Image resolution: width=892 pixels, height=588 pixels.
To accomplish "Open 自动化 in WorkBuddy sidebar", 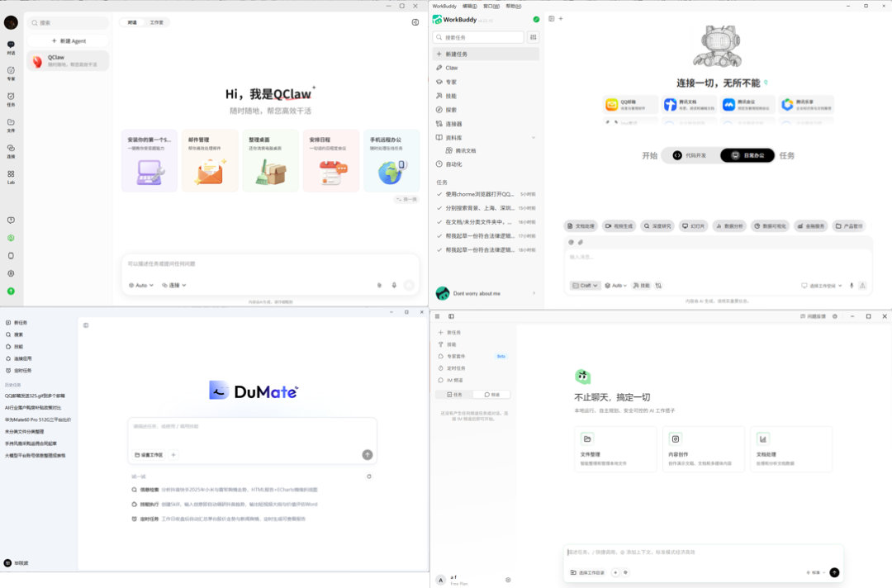I will (486, 164).
